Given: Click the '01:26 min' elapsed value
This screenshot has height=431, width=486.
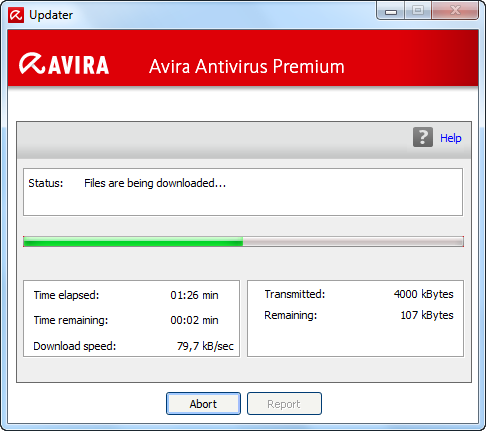Looking at the screenshot, I should pyautogui.click(x=194, y=295).
